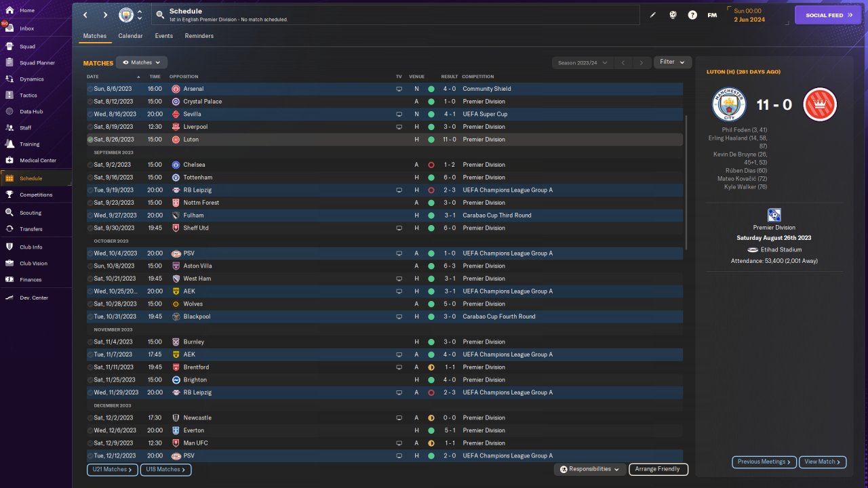Image resolution: width=868 pixels, height=488 pixels.
Task: Toggle selection circle for Tottenham match row
Action: [90, 178]
